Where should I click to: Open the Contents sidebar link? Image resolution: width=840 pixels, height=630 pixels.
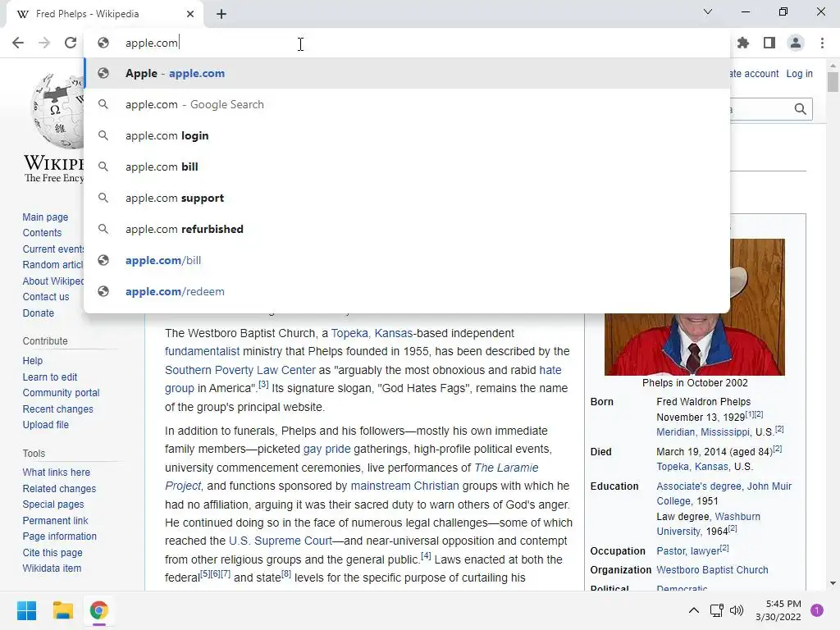point(42,232)
